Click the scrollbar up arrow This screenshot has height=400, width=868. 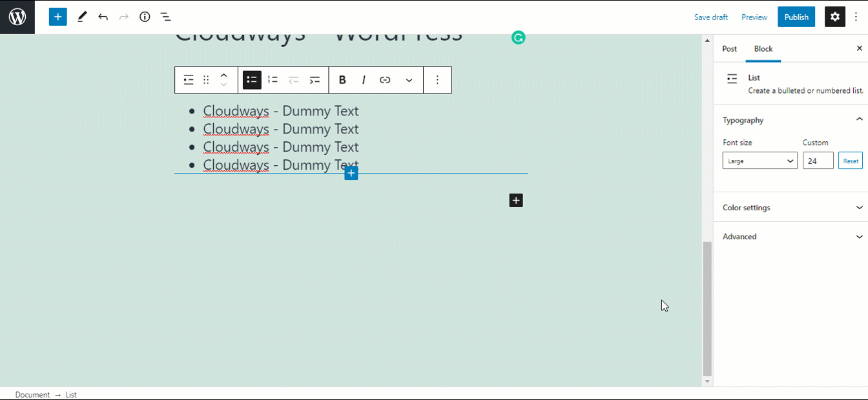coord(707,41)
